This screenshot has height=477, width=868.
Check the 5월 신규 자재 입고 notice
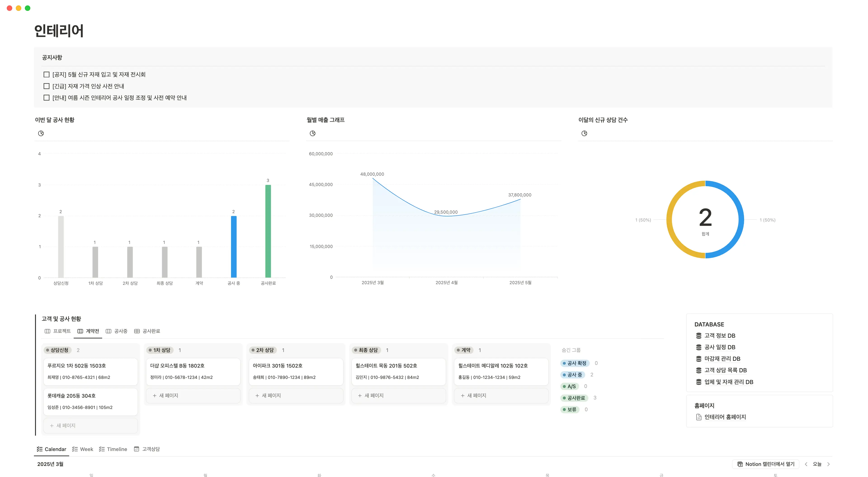coord(47,75)
